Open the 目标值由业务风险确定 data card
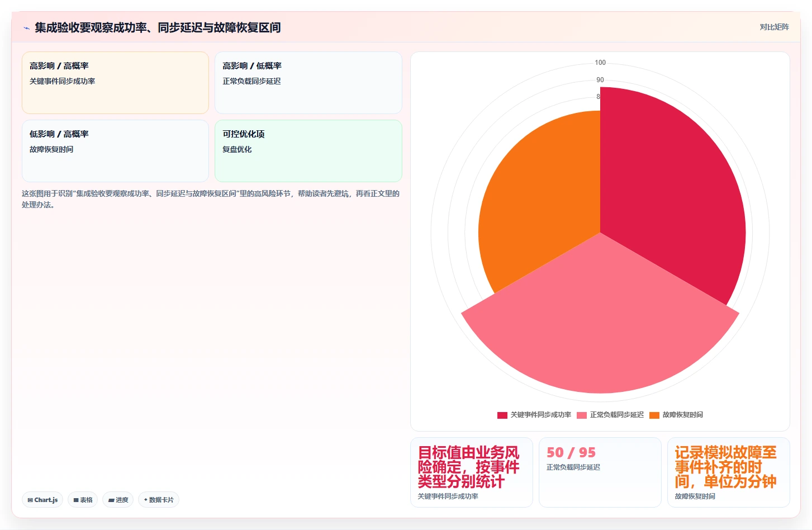 (x=472, y=472)
